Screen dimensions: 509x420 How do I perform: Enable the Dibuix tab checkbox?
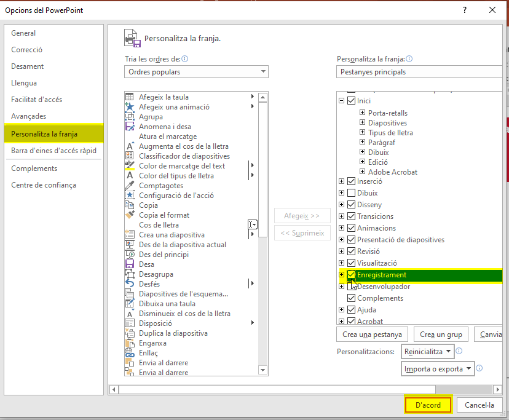(x=352, y=193)
